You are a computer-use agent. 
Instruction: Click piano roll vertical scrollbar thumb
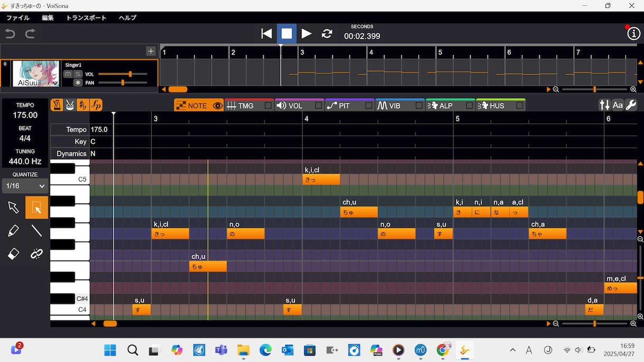tap(640, 197)
